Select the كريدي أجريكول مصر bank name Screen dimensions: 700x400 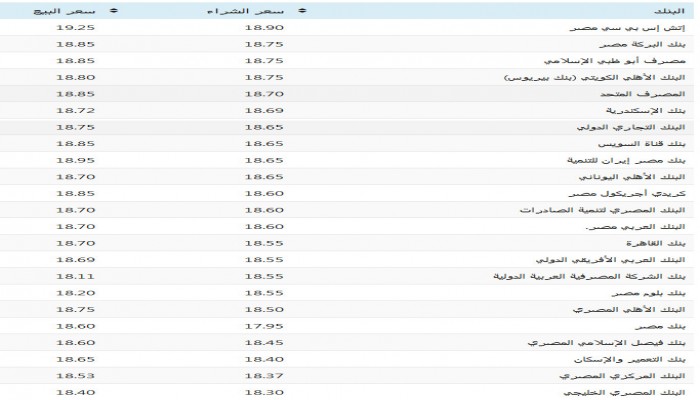[627, 193]
